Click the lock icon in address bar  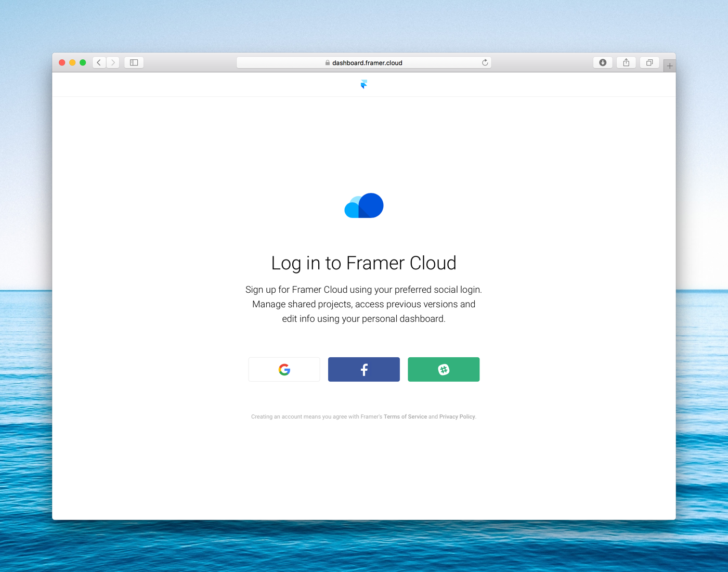pos(328,62)
